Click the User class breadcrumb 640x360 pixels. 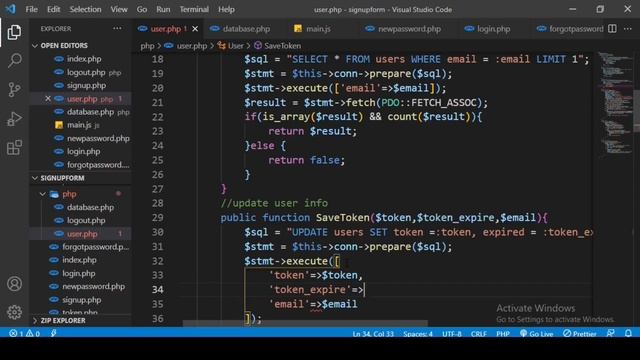coord(231,46)
